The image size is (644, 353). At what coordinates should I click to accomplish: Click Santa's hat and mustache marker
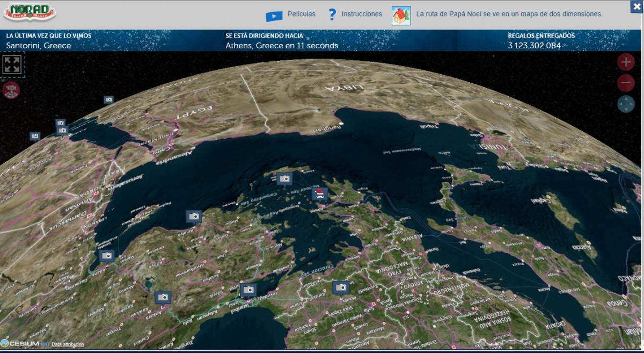[x=319, y=193]
